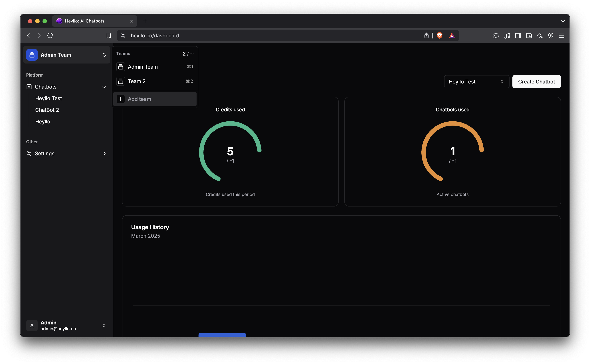The height and width of the screenshot is (364, 590).
Task: Open the VPN shield icon
Action: [x=551, y=36]
